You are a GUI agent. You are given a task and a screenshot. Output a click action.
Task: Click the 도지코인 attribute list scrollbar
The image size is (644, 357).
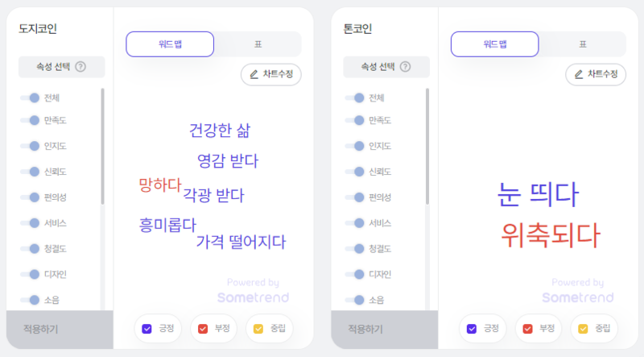(102, 145)
